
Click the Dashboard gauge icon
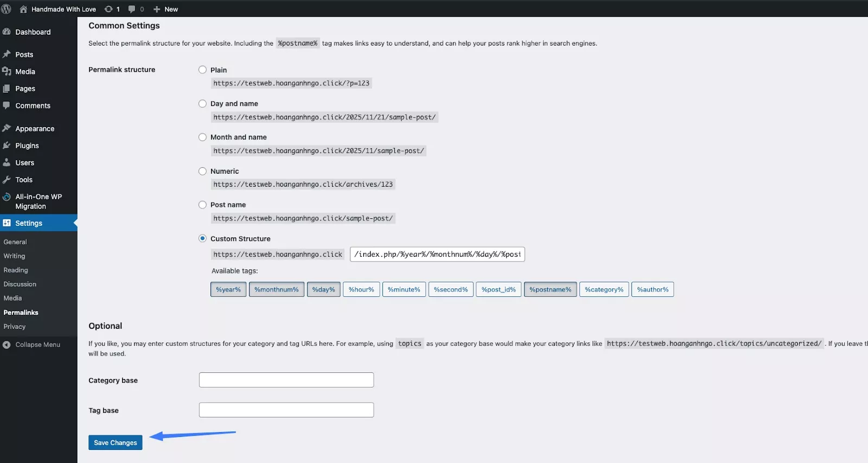click(x=7, y=32)
